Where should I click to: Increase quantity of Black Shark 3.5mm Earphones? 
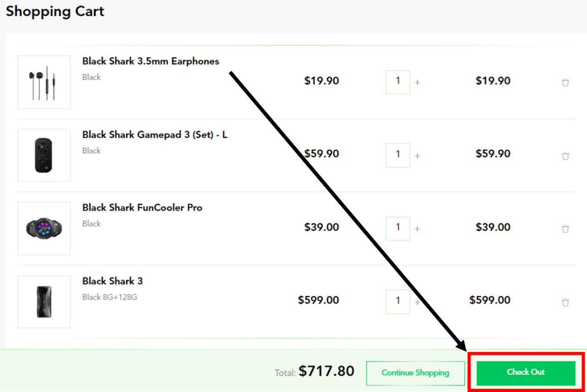[x=417, y=82]
